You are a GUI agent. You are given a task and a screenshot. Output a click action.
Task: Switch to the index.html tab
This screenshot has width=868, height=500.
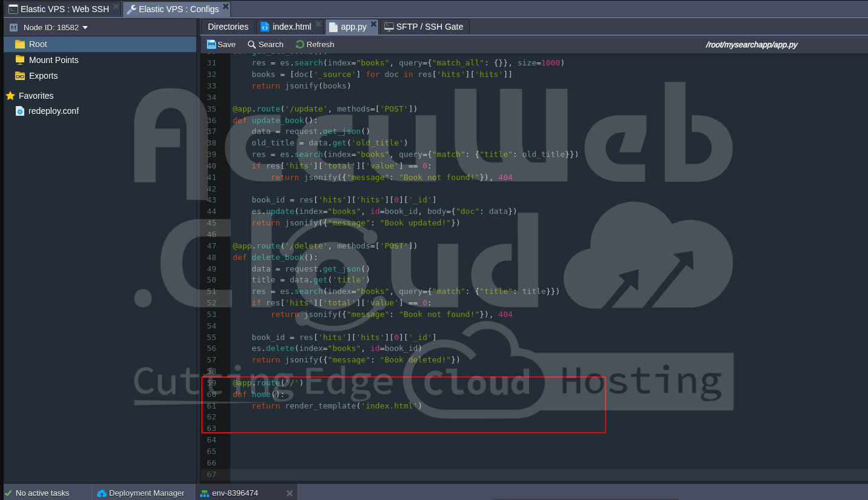pyautogui.click(x=291, y=27)
